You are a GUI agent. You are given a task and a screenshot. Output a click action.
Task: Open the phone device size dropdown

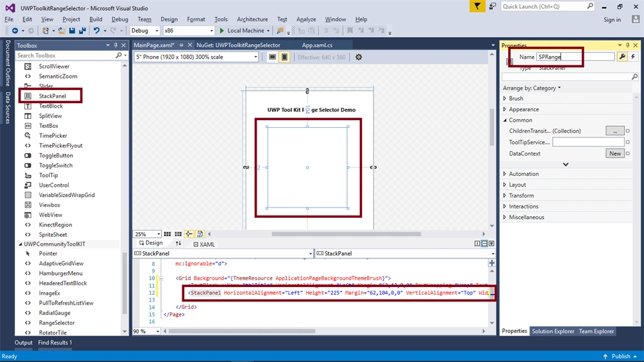[196, 57]
